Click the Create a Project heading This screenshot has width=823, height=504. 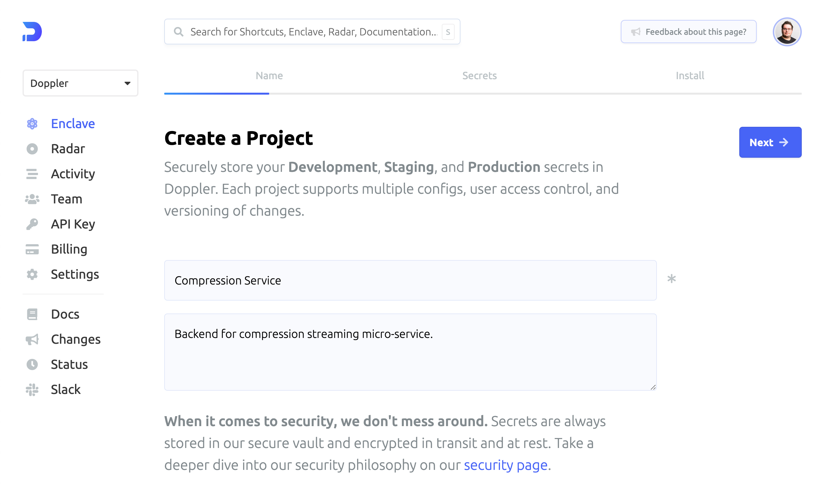point(239,138)
